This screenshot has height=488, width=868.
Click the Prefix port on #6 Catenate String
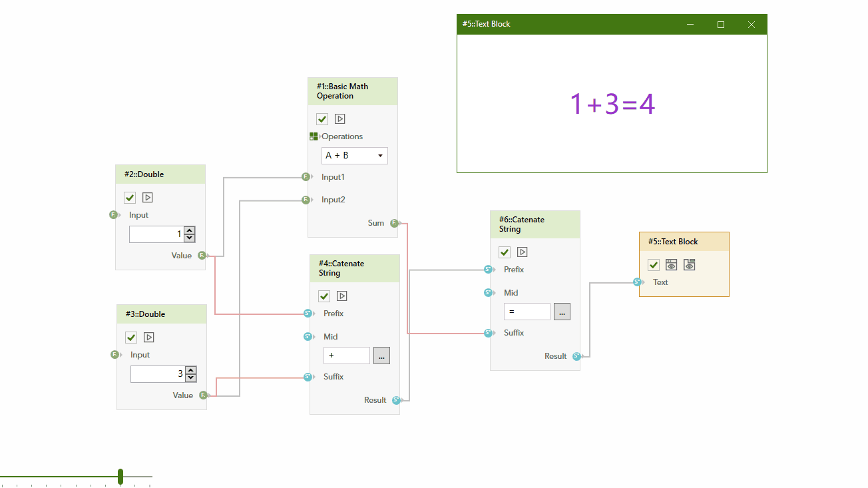tap(489, 270)
